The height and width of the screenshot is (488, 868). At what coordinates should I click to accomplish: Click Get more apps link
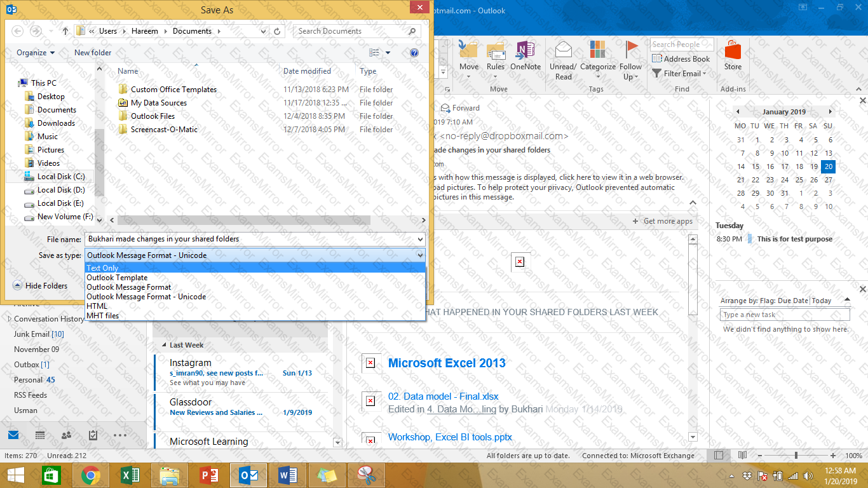(663, 221)
